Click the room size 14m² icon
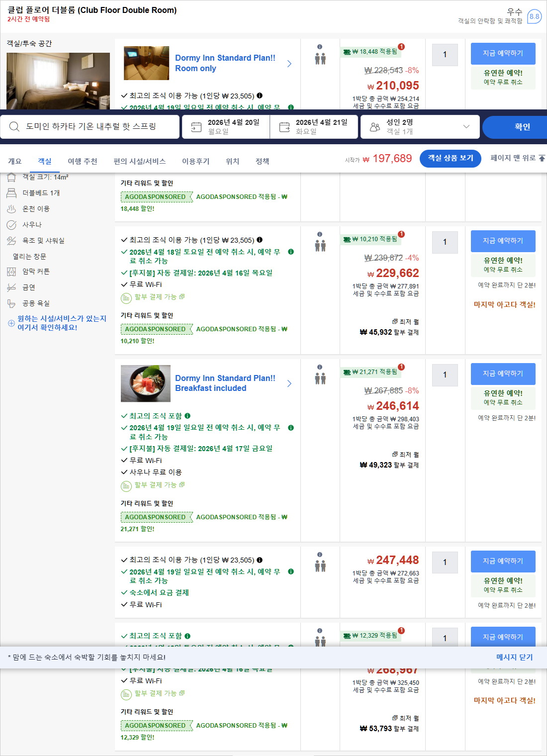The width and height of the screenshot is (547, 756). tap(11, 177)
